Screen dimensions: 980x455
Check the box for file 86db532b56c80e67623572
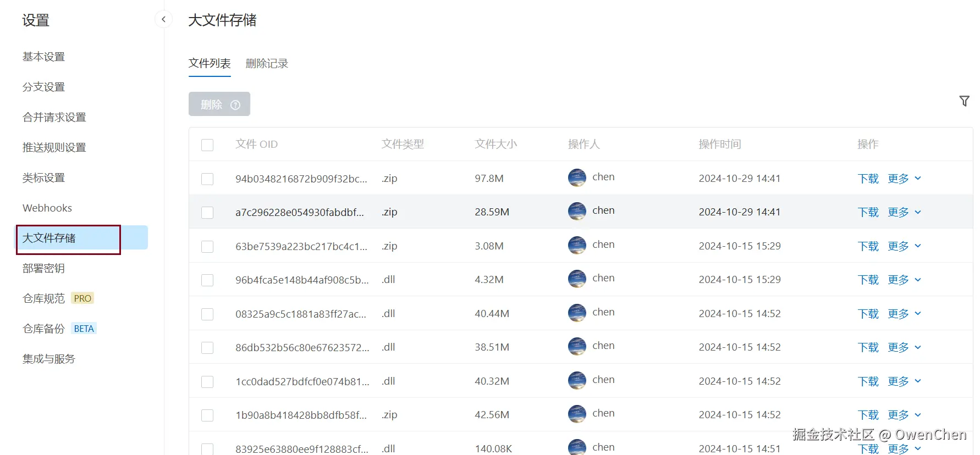[207, 348]
